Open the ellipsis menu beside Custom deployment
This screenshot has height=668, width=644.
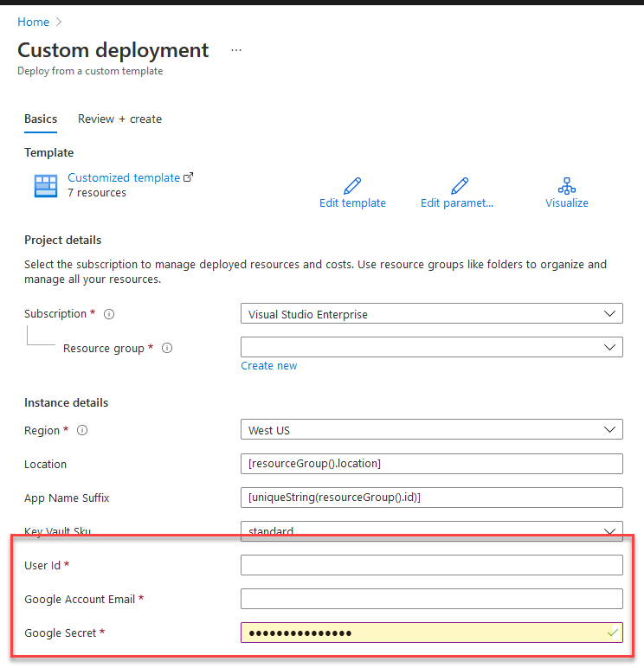coord(236,51)
